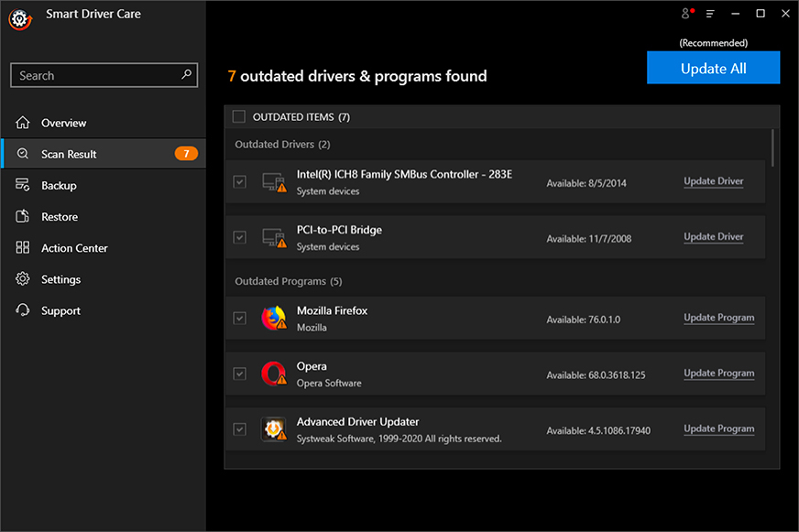Toggle checkbox for Mozilla Firefox
This screenshot has height=532, width=799.
click(x=239, y=318)
